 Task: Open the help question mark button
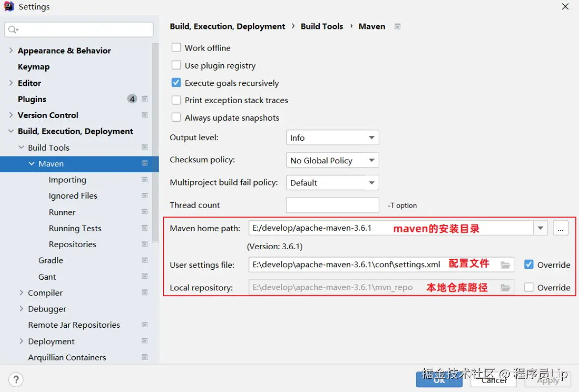click(16, 379)
